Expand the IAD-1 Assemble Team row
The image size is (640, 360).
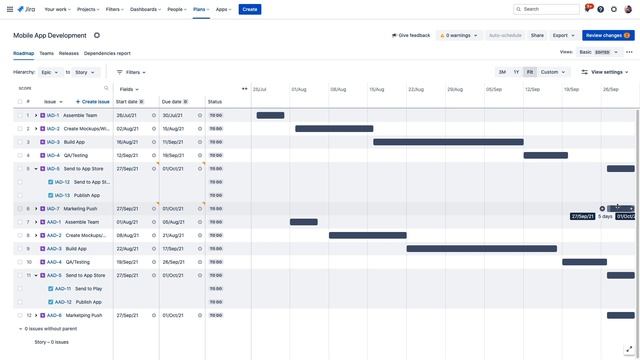point(36,116)
